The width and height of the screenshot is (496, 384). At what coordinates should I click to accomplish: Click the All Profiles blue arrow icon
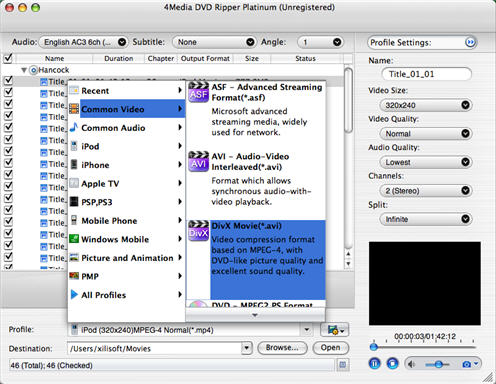pyautogui.click(x=74, y=294)
